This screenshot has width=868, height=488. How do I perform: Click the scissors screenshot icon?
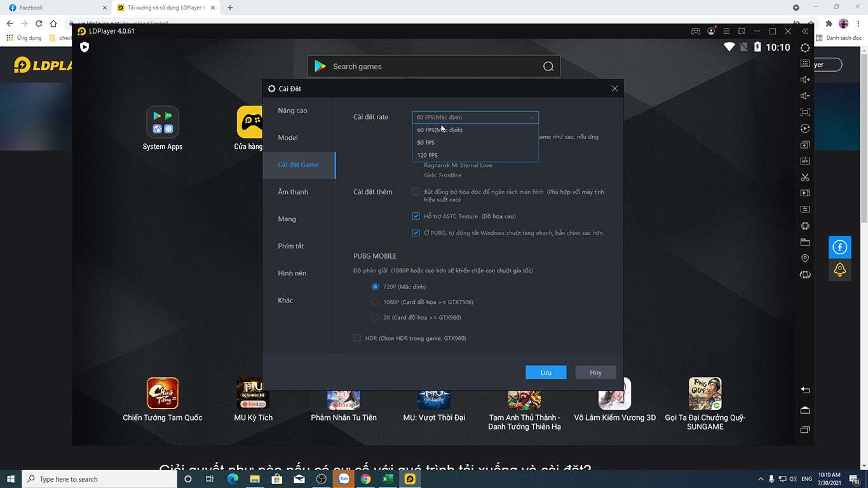click(x=805, y=177)
